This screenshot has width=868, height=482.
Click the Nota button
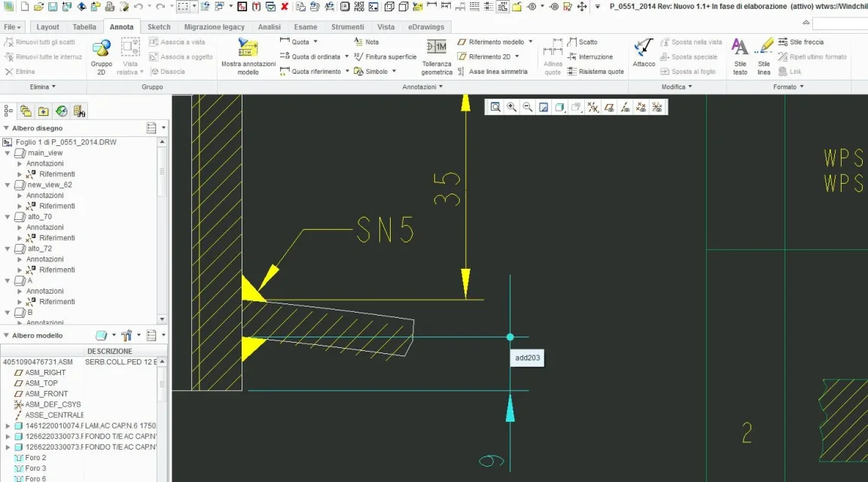click(x=367, y=41)
